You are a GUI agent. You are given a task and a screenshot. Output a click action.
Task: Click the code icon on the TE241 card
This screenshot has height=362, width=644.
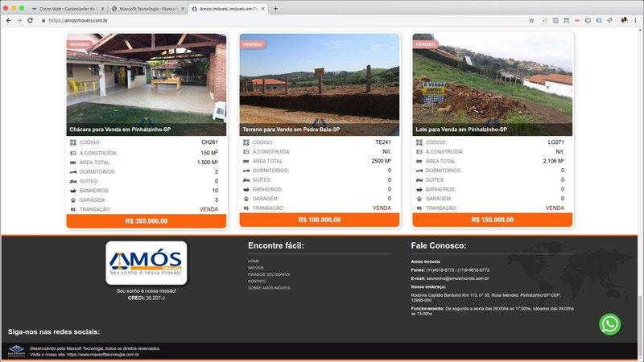(x=246, y=142)
